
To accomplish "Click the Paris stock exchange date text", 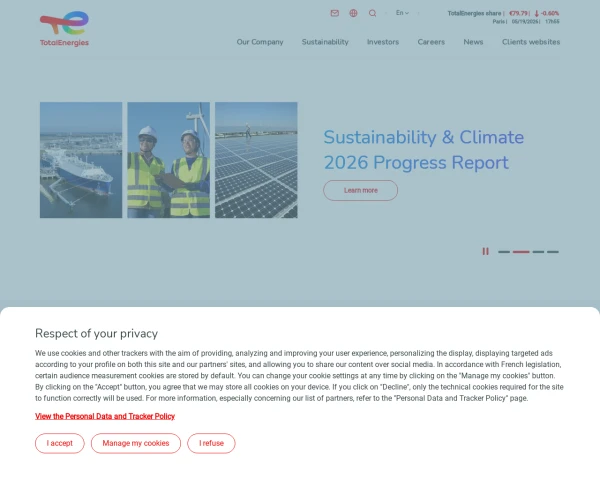I will click(526, 22).
